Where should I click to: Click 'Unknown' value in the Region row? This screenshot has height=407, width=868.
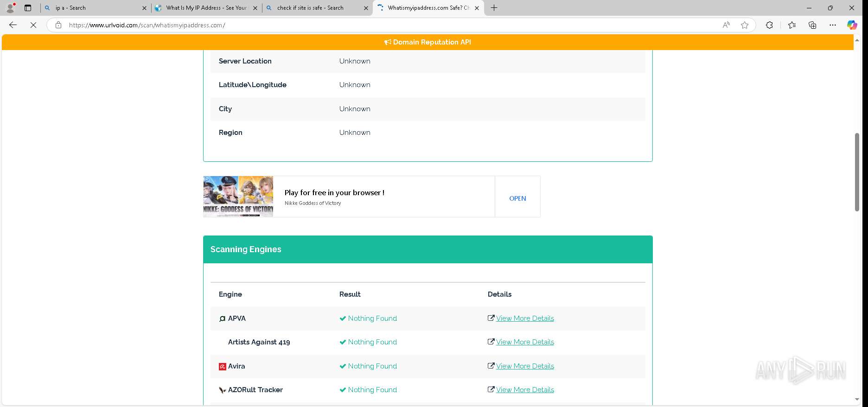pyautogui.click(x=355, y=133)
